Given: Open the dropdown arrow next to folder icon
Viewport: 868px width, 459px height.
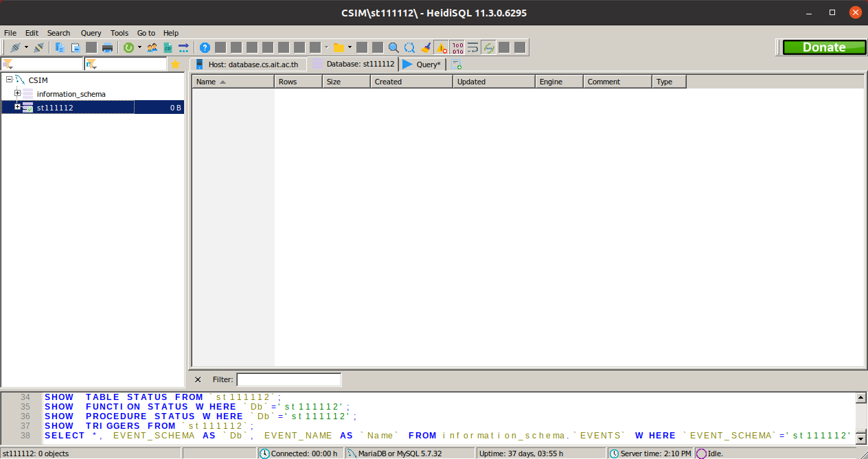Looking at the screenshot, I should [350, 47].
